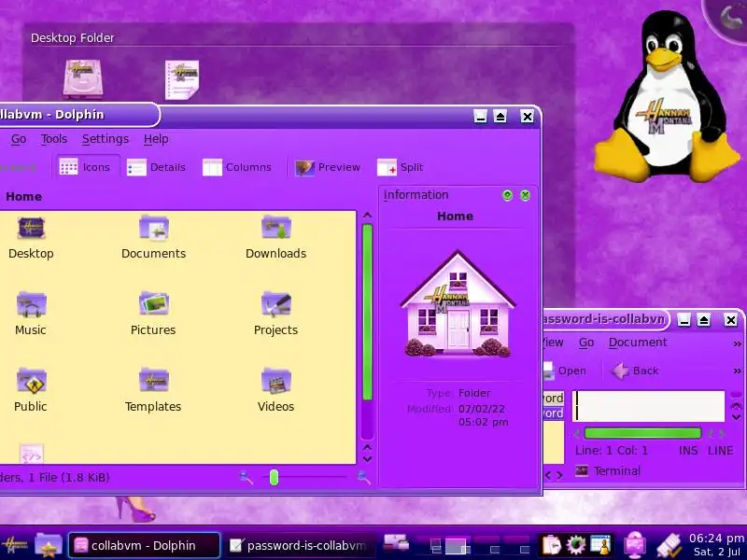Click the 'Folder' type value in Information panel
Image resolution: width=747 pixels, height=560 pixels.
point(474,393)
